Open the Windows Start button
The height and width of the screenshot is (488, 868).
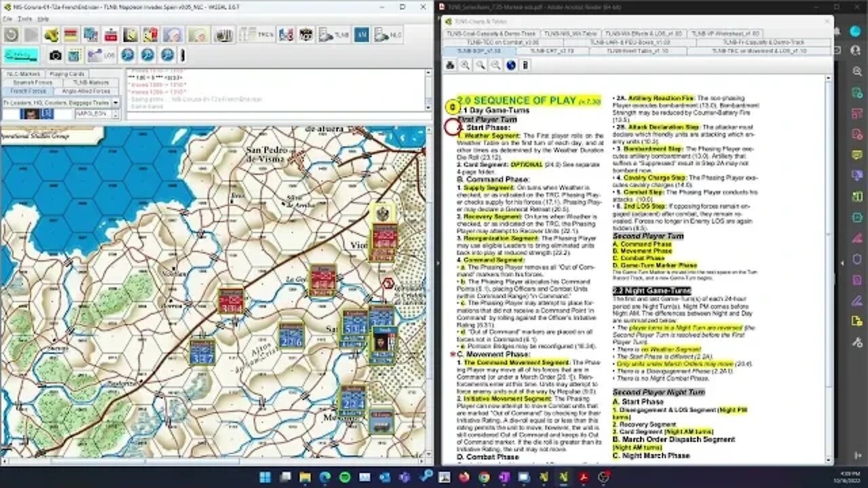coord(264,477)
